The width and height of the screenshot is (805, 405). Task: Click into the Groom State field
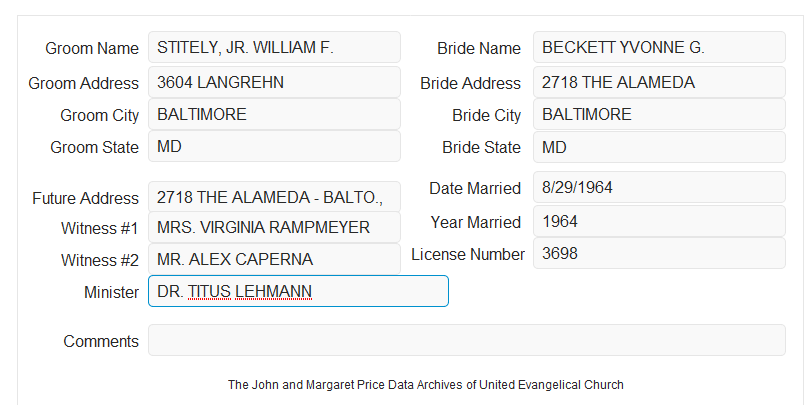pos(274,146)
